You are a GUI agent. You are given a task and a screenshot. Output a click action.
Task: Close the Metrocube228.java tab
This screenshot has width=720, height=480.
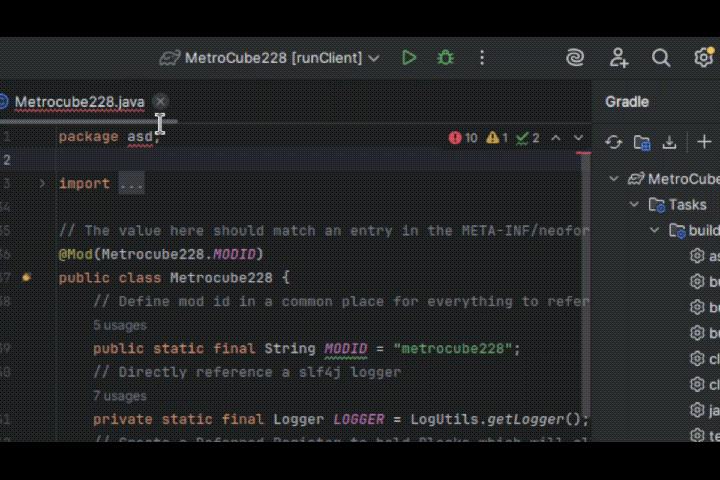coord(160,102)
